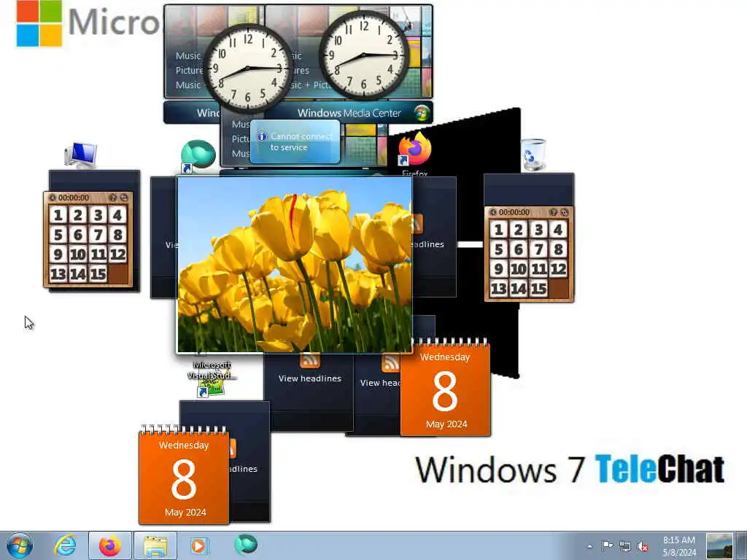Click tile 15 in puzzle under Recycle Bin
The image size is (747, 560).
tap(538, 289)
